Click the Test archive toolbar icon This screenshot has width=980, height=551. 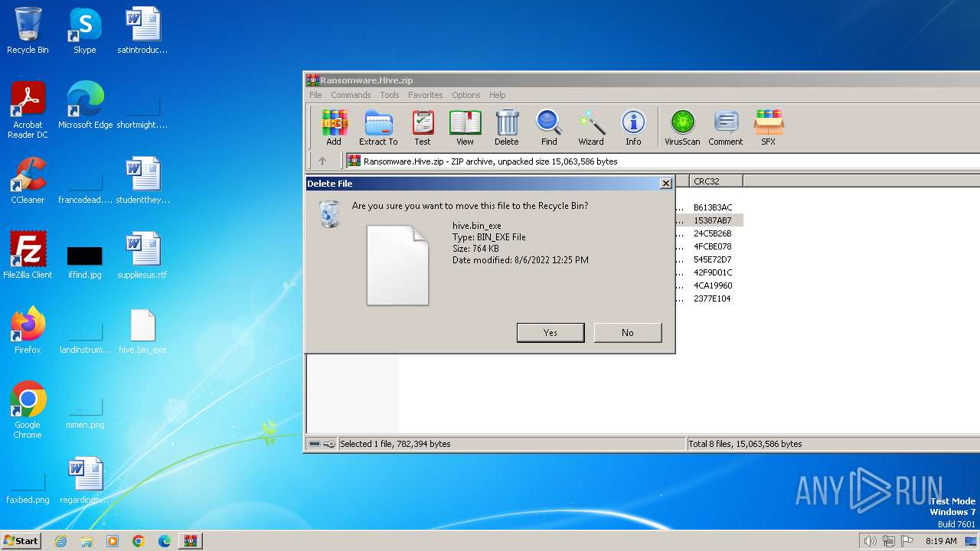423,127
